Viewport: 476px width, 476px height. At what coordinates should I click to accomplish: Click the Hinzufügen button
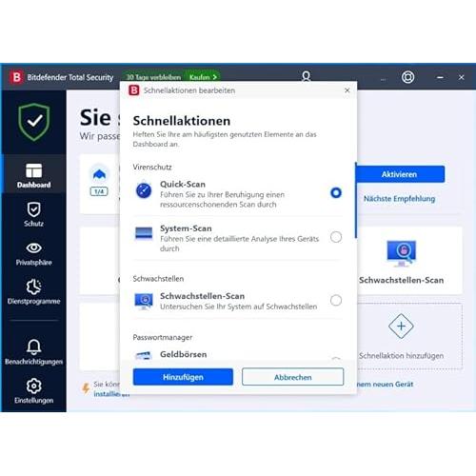tap(183, 377)
